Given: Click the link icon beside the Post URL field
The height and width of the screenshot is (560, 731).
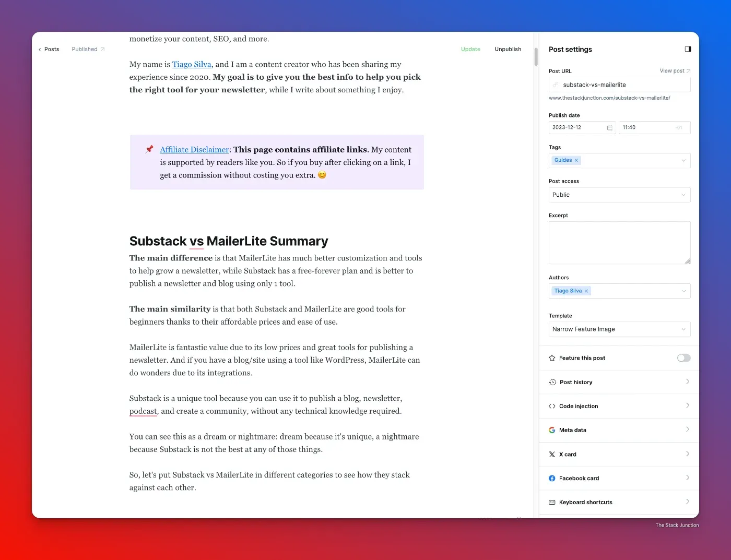Looking at the screenshot, I should click(x=555, y=84).
